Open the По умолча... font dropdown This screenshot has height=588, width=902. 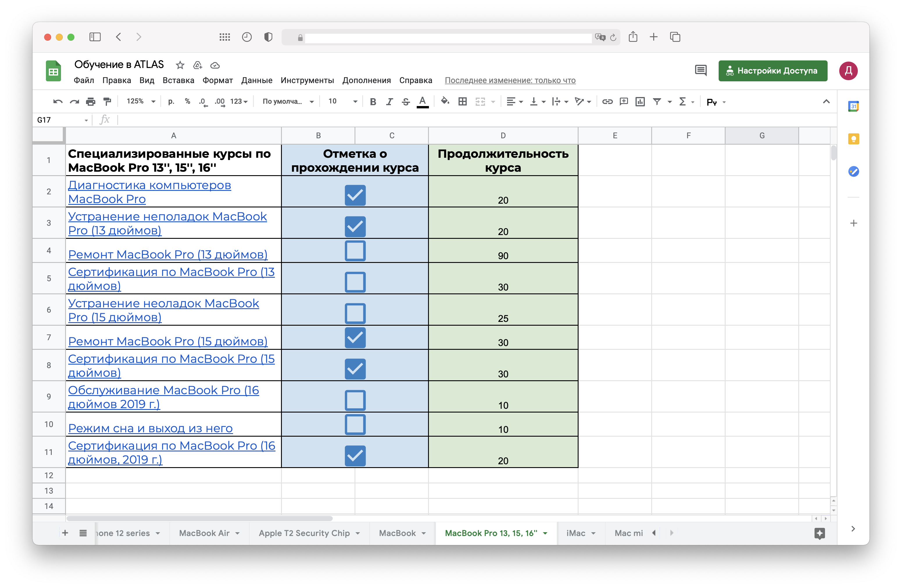[288, 102]
